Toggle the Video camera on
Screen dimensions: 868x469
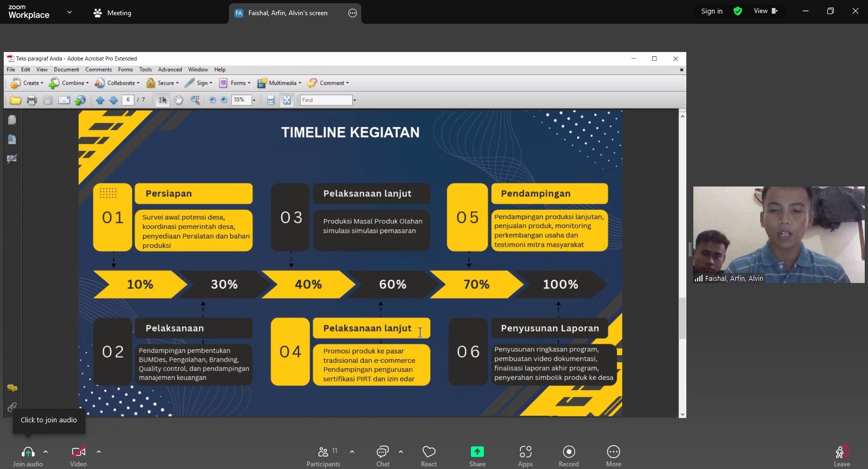[78, 452]
